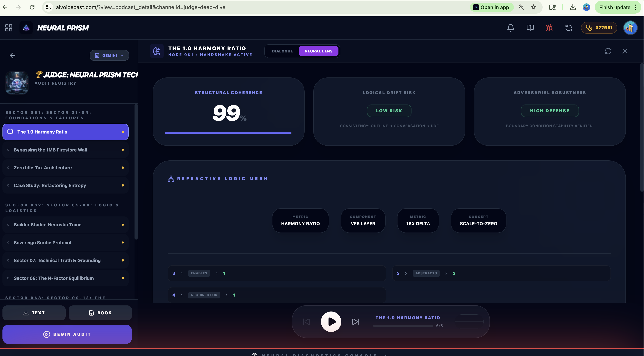Expand the Neural Diagnostics Console
This screenshot has width=644, height=356.
pos(320,354)
